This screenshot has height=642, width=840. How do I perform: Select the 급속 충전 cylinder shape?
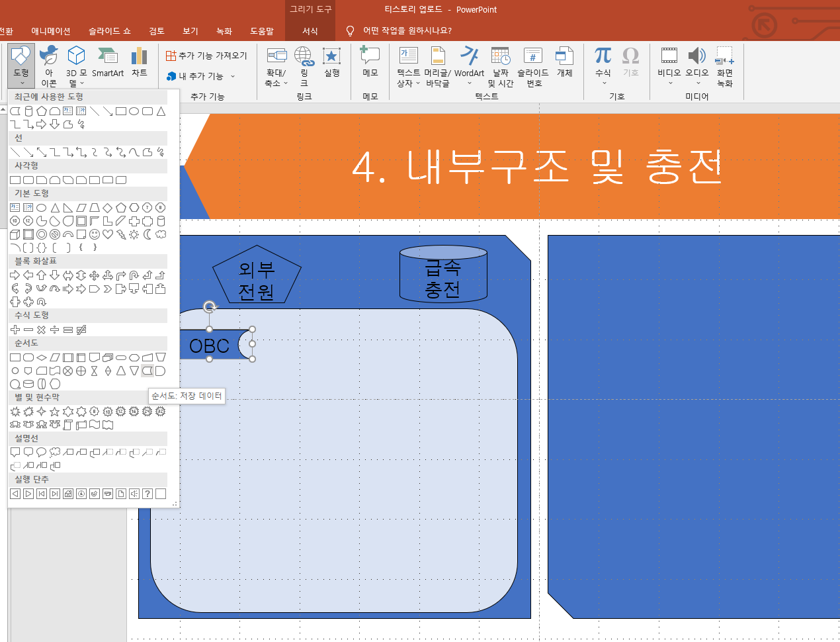(x=443, y=274)
